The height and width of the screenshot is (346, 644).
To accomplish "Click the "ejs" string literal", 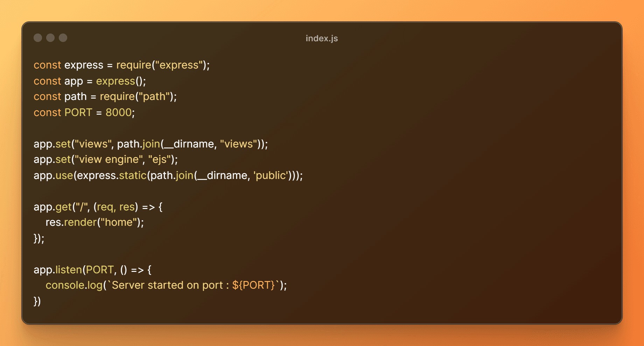I will (x=159, y=159).
